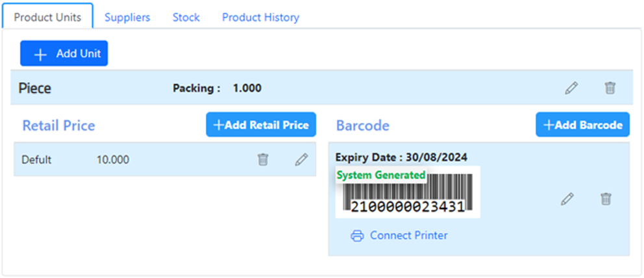Edit the Piece unit with pencil icon

(571, 88)
